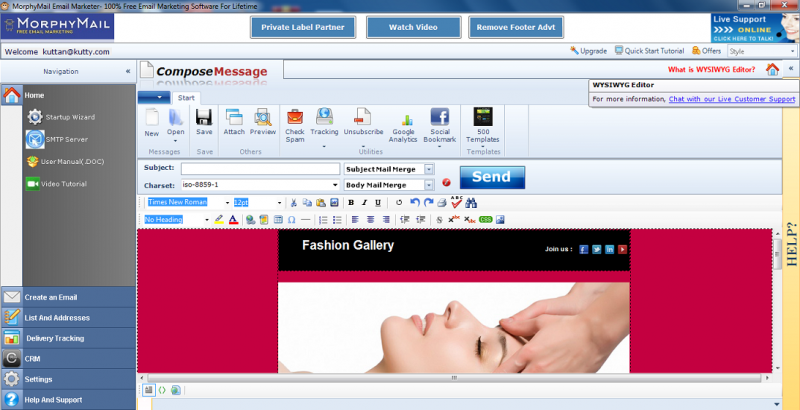800x410 pixels.
Task: Open the Live Customer Support chat link
Action: [x=731, y=99]
